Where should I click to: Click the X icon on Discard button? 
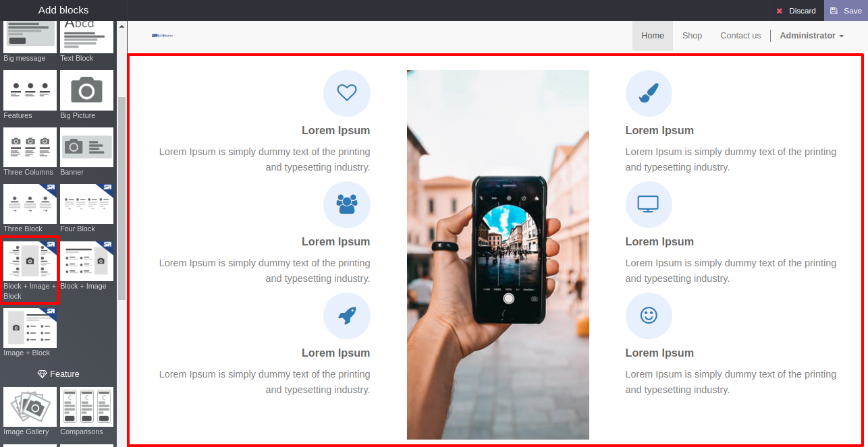coord(780,11)
